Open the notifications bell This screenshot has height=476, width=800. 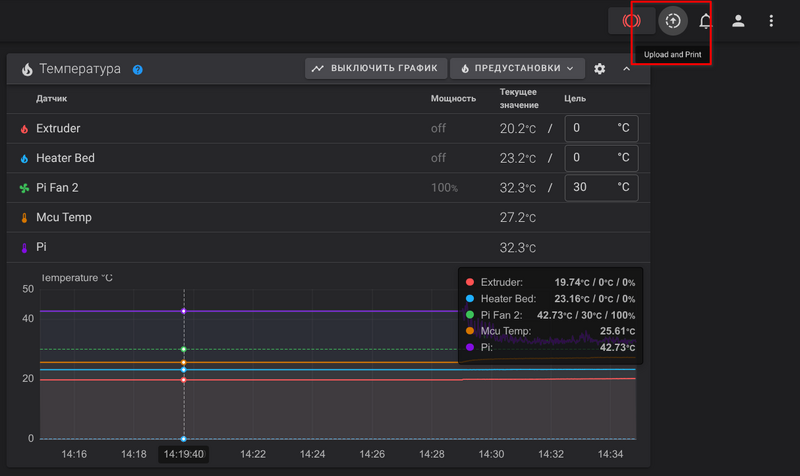(x=705, y=20)
